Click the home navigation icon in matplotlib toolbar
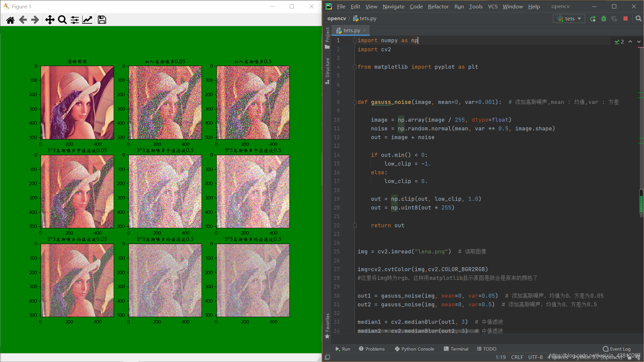Image resolution: width=644 pixels, height=362 pixels. [x=10, y=19]
